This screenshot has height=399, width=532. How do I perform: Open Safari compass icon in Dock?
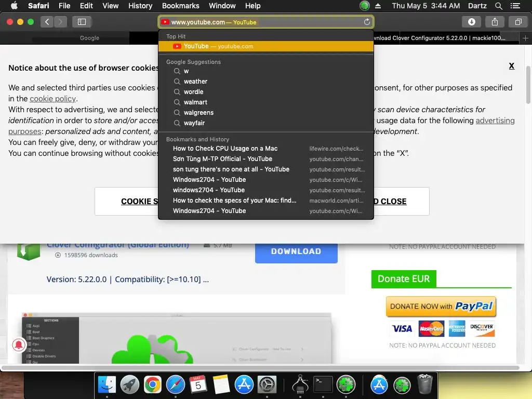tap(176, 384)
